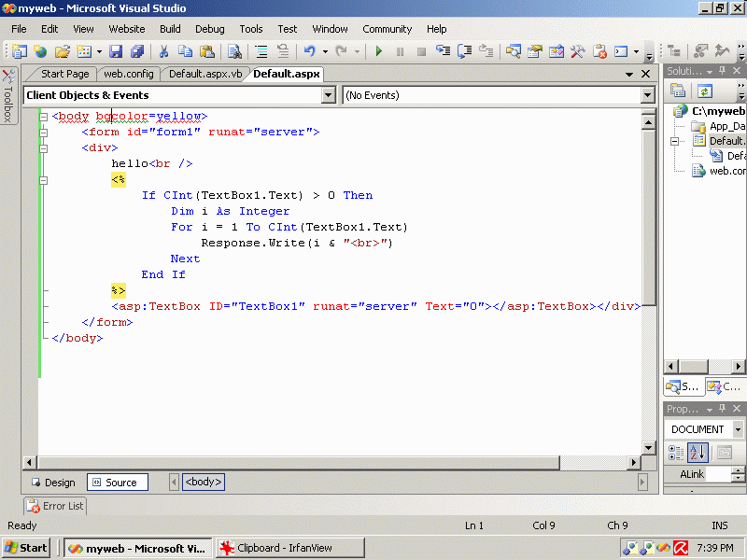Click the Save All icon
The width and height of the screenshot is (747, 560).
click(137, 52)
